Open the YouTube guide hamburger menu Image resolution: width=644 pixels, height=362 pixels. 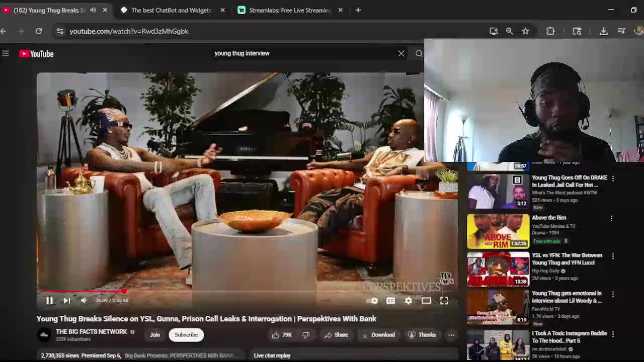pyautogui.click(x=6, y=53)
